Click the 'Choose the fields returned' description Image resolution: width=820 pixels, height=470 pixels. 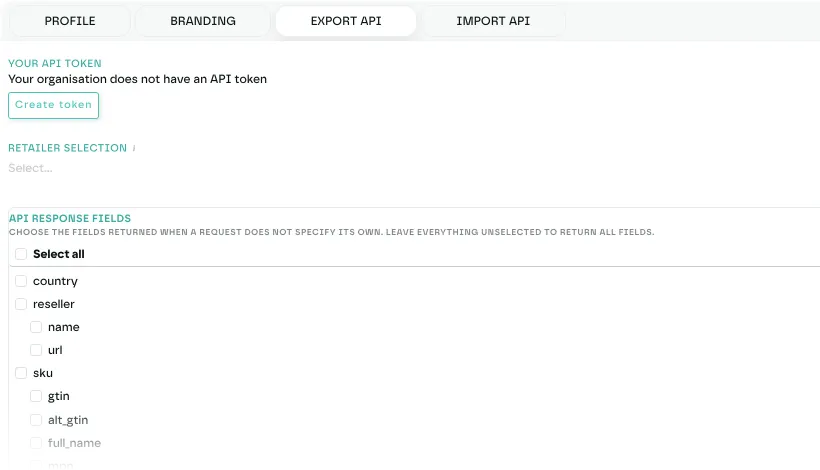pos(332,232)
